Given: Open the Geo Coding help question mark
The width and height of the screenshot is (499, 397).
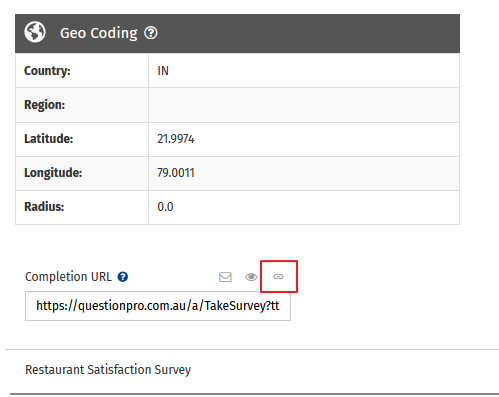Looking at the screenshot, I should pyautogui.click(x=151, y=33).
